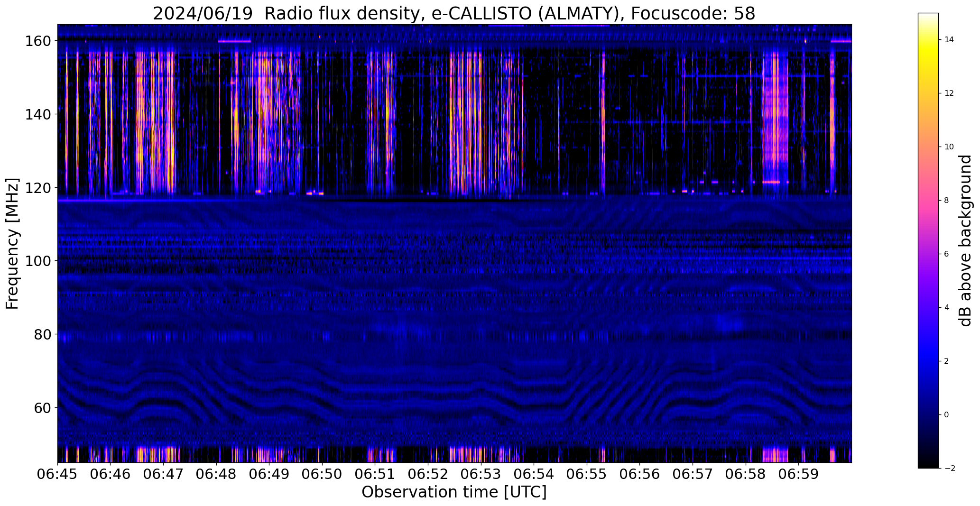
Task: Click the 06:54 time tick label
Action: 534,475
